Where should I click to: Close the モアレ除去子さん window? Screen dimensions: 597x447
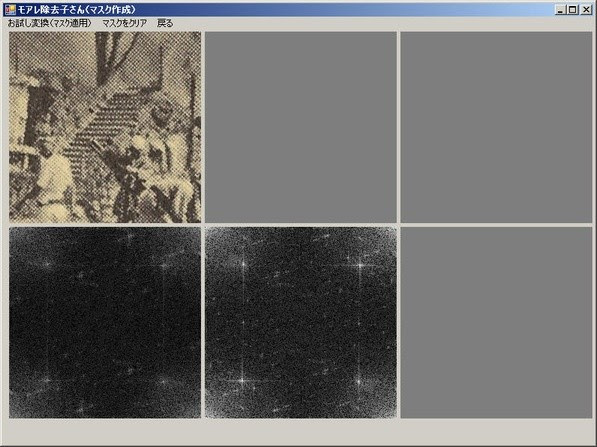(x=586, y=10)
